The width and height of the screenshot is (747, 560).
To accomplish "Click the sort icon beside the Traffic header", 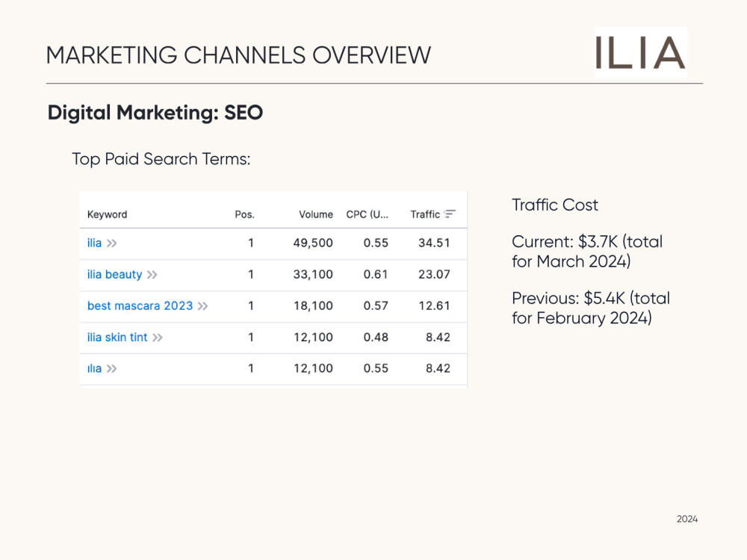I will click(x=450, y=214).
